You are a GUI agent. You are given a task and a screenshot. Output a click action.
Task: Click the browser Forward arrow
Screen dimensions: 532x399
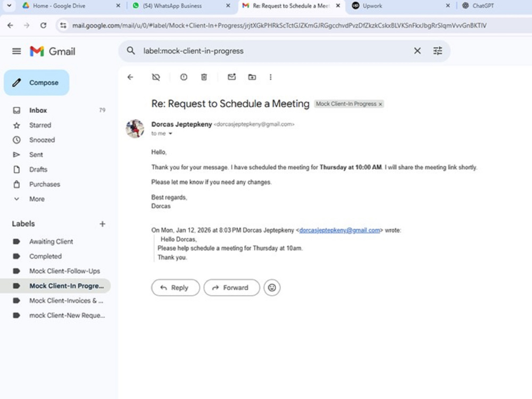click(27, 26)
